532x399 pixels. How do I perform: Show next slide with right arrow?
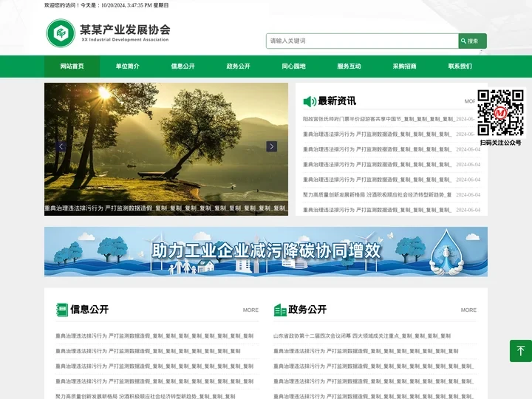point(271,146)
